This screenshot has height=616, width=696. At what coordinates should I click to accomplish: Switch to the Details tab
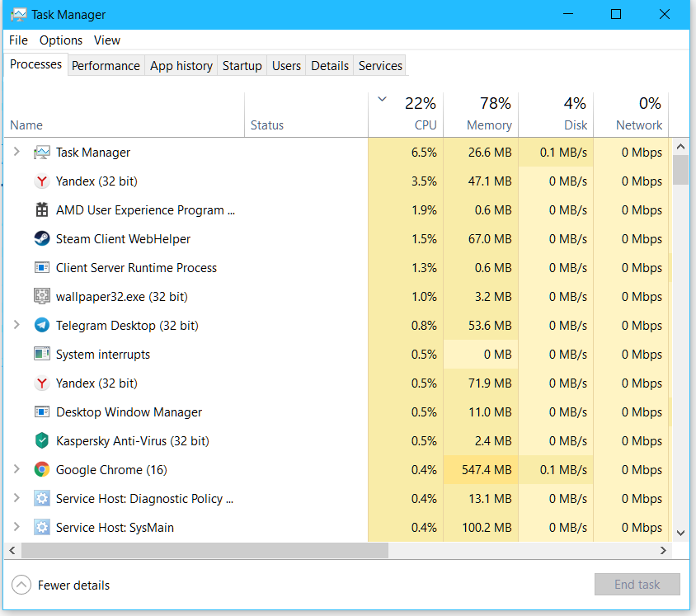[330, 66]
